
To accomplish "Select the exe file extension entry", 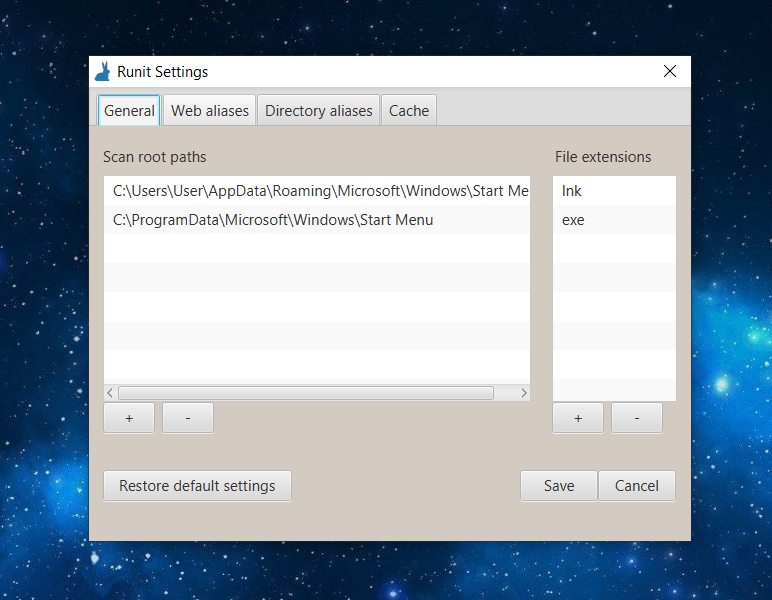I will pyautogui.click(x=614, y=220).
